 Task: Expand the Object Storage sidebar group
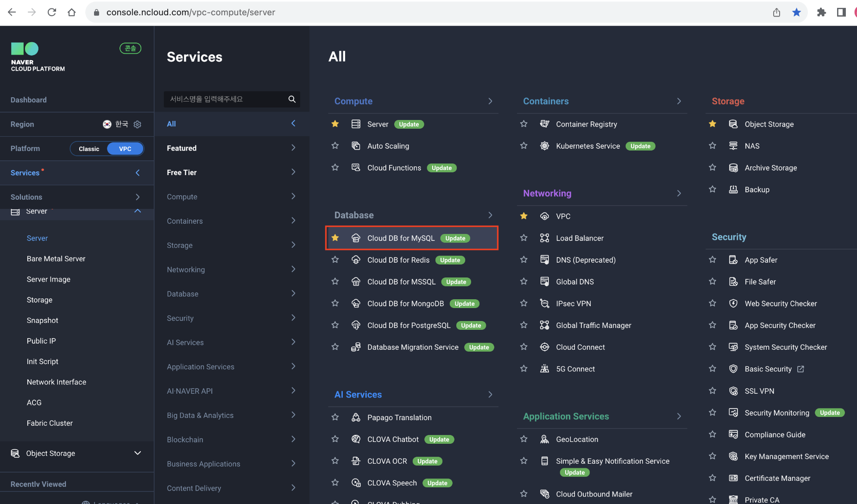[138, 453]
